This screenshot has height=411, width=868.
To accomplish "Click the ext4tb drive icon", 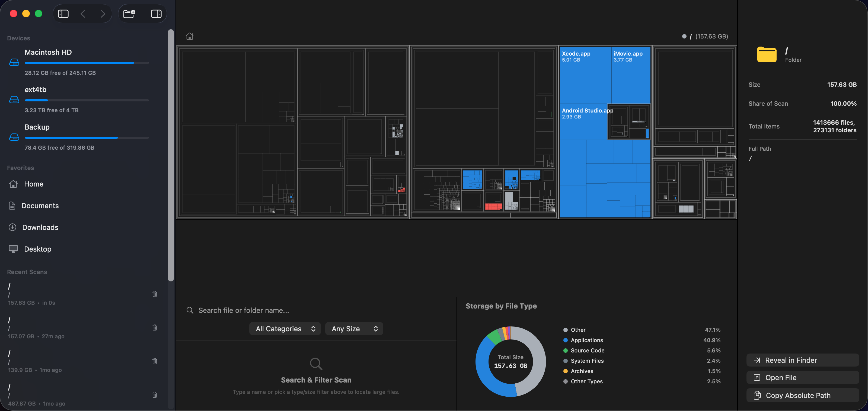I will (14, 100).
